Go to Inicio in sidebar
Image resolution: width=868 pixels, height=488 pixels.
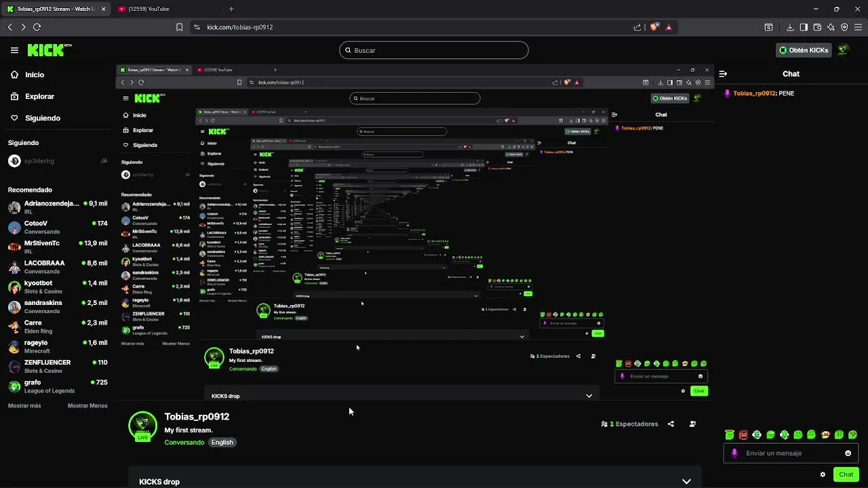point(27,75)
